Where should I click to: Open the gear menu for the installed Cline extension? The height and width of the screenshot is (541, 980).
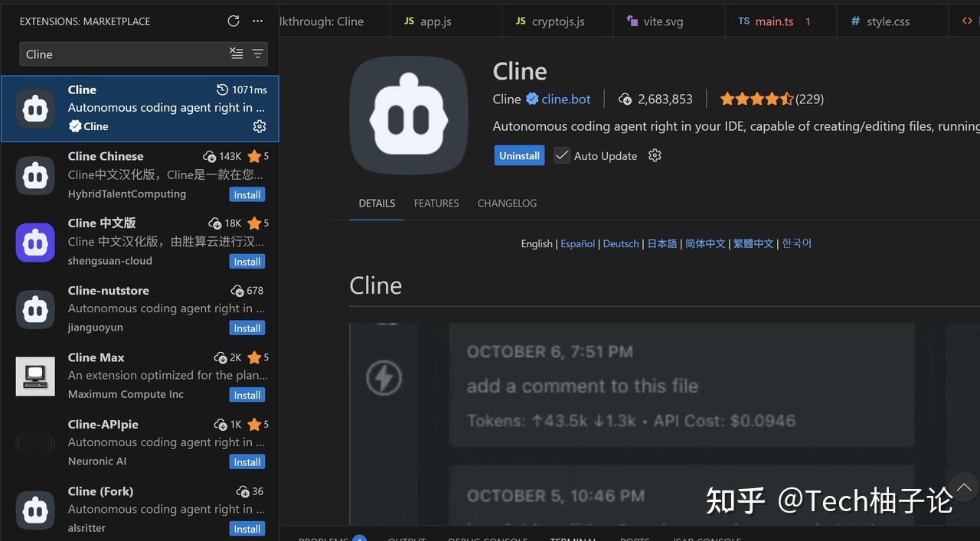point(260,126)
